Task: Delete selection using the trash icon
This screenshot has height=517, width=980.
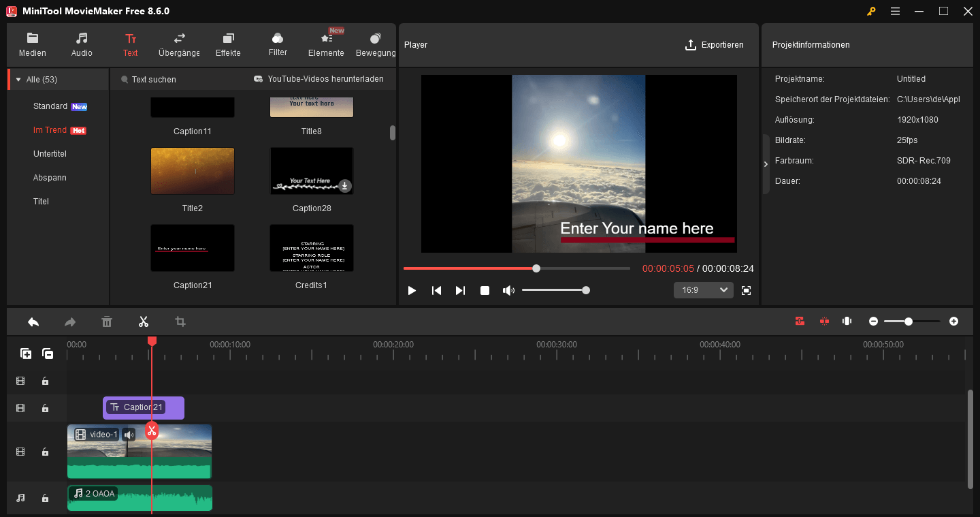Action: [x=107, y=321]
